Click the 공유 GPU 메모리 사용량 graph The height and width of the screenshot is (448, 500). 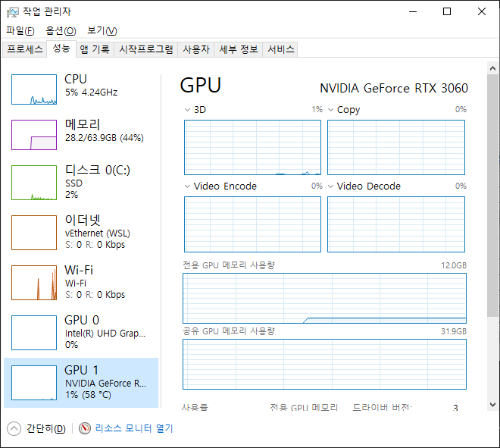324,365
